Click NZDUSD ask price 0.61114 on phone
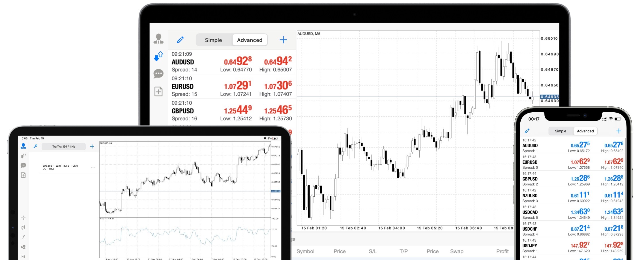 click(x=614, y=195)
